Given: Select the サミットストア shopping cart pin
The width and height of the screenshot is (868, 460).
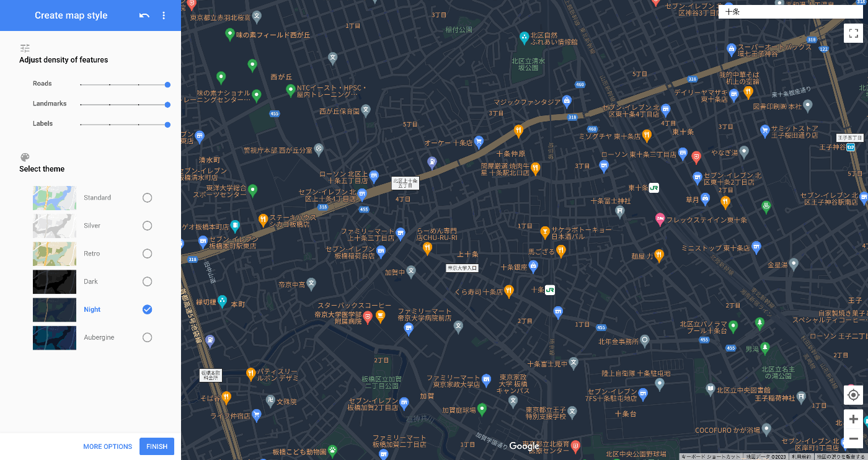Looking at the screenshot, I should [x=765, y=130].
